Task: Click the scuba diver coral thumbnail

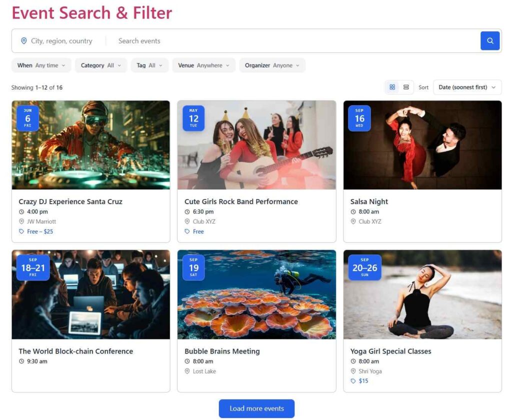Action: point(256,294)
